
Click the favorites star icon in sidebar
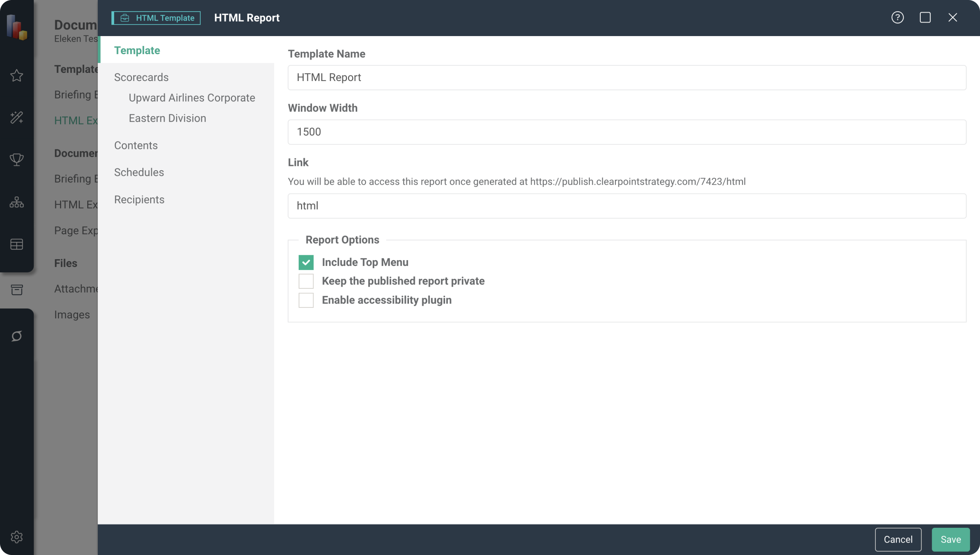tap(16, 75)
